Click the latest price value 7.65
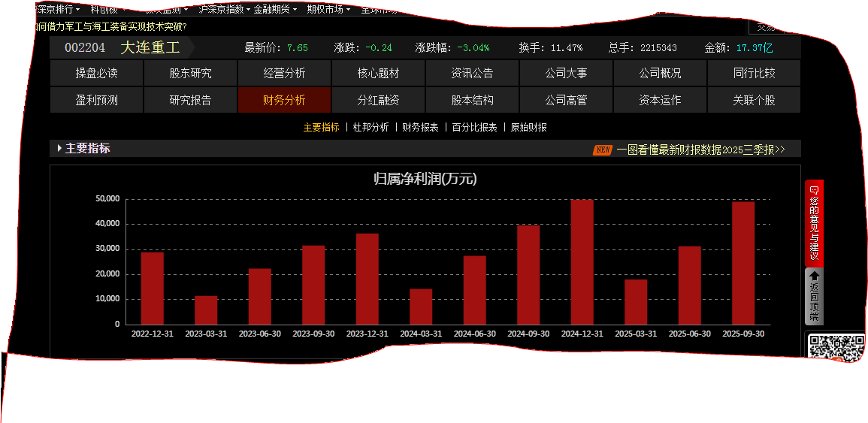This screenshot has height=423, width=868. click(x=298, y=48)
